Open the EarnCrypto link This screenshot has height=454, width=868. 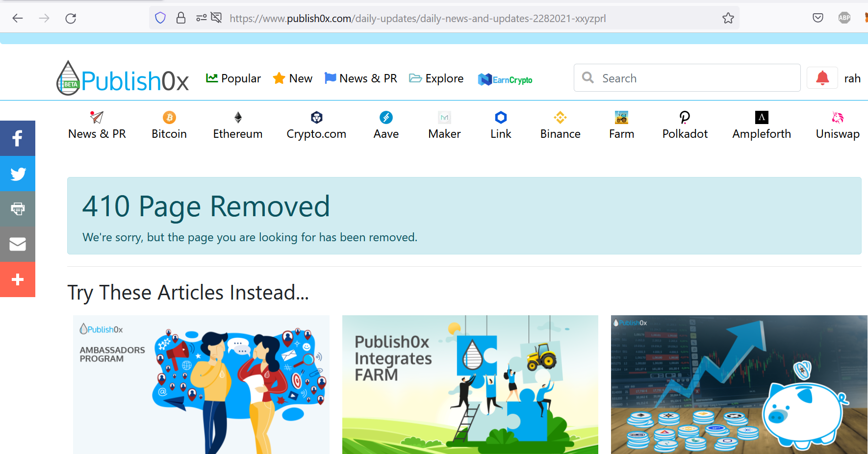pyautogui.click(x=505, y=79)
